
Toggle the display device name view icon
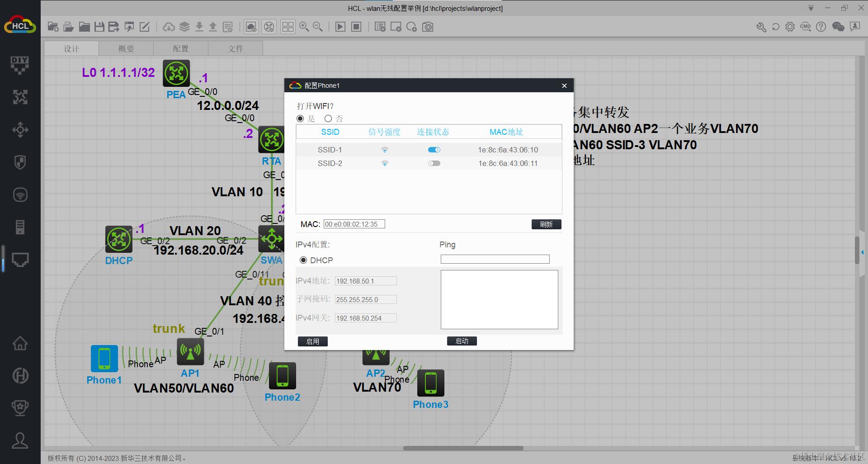coord(251,27)
